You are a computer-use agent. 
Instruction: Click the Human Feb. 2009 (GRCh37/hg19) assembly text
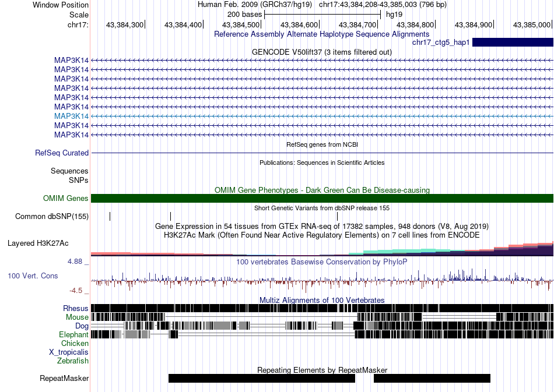click(x=255, y=5)
